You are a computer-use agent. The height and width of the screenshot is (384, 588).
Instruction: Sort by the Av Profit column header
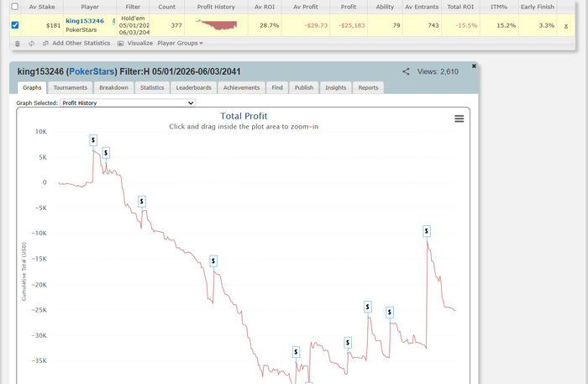(305, 7)
